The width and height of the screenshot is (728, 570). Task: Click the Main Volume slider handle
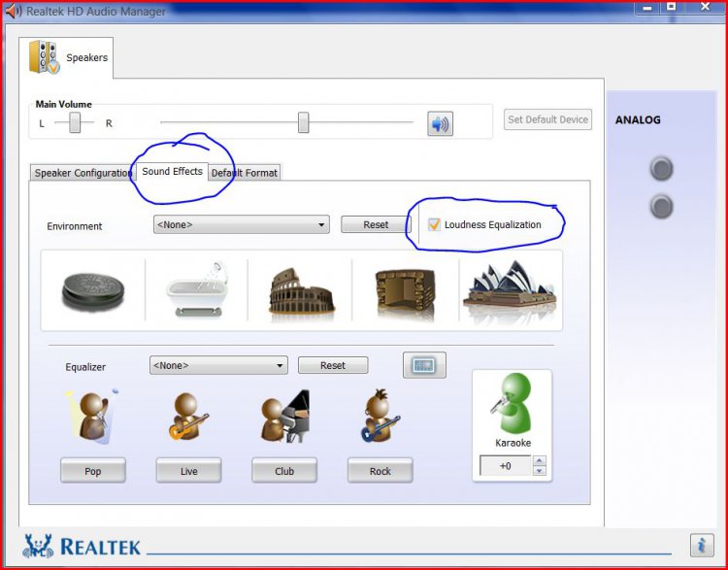point(303,122)
